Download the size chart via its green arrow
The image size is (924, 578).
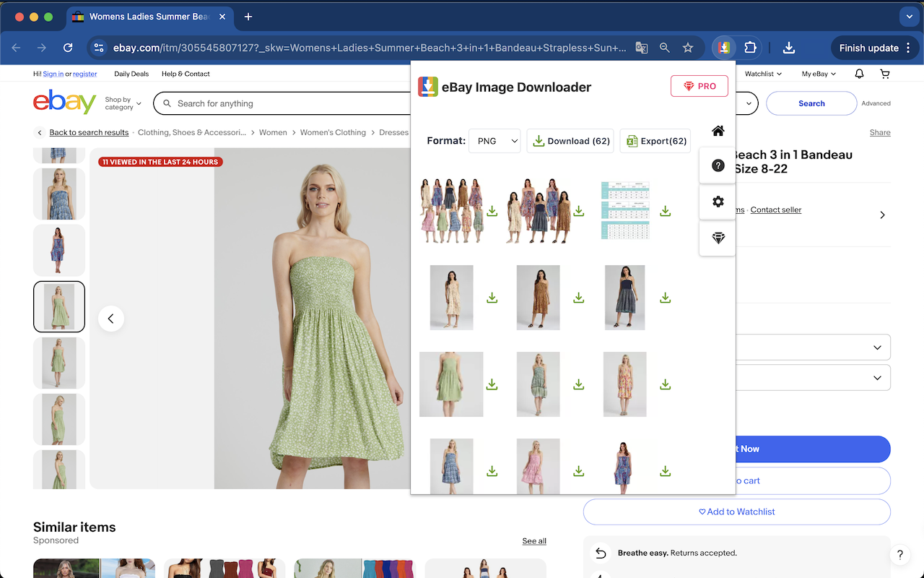pos(665,210)
